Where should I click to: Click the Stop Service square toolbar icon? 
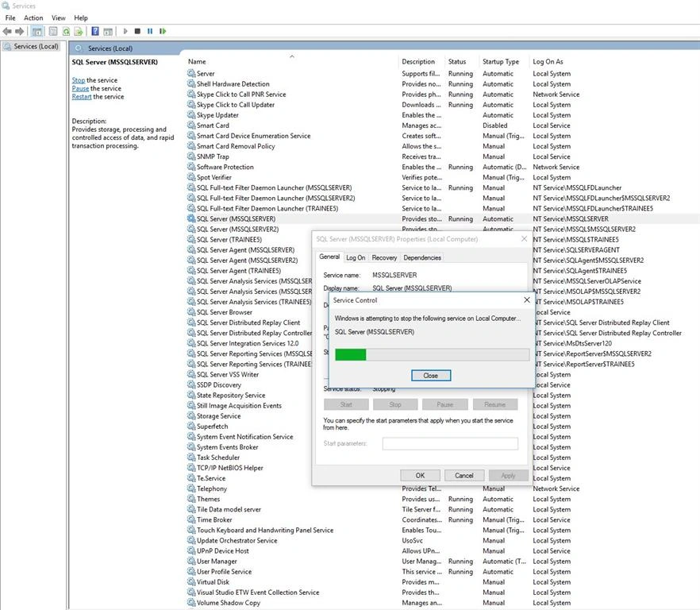pyautogui.click(x=137, y=31)
